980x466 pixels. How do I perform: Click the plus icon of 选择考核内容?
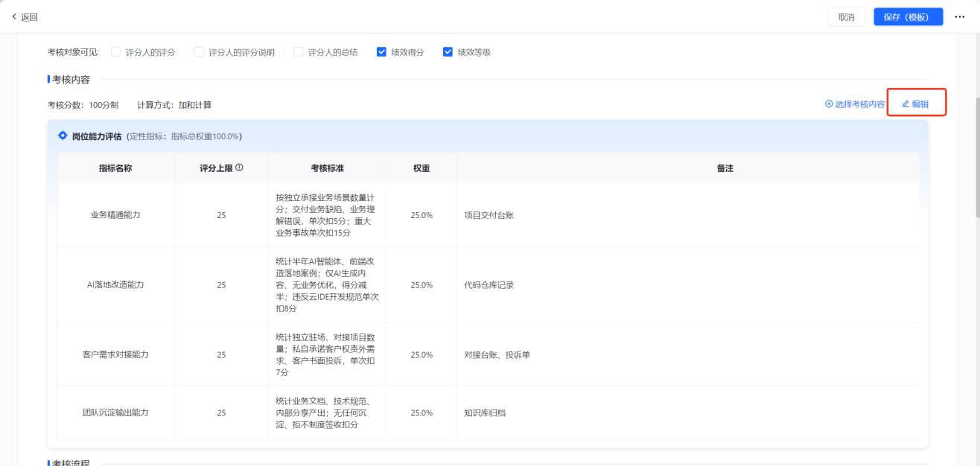(x=829, y=104)
